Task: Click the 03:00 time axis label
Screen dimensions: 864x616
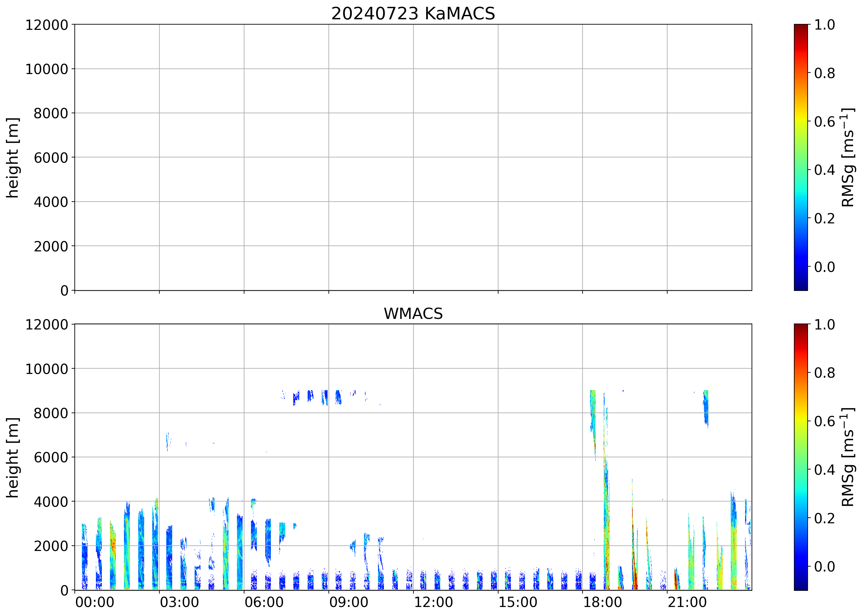Action: (179, 602)
